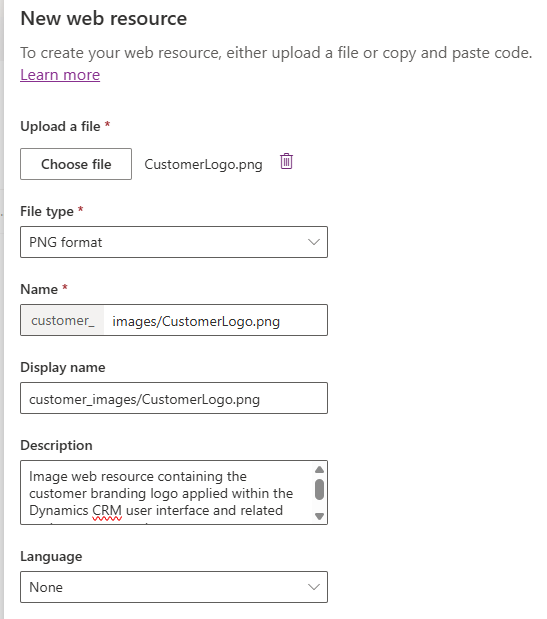547x619 pixels.
Task: Click the Display name label
Action: pyautogui.click(x=63, y=368)
